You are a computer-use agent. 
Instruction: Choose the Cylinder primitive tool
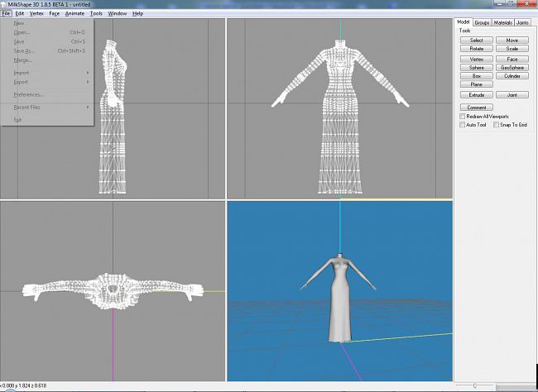tap(512, 75)
